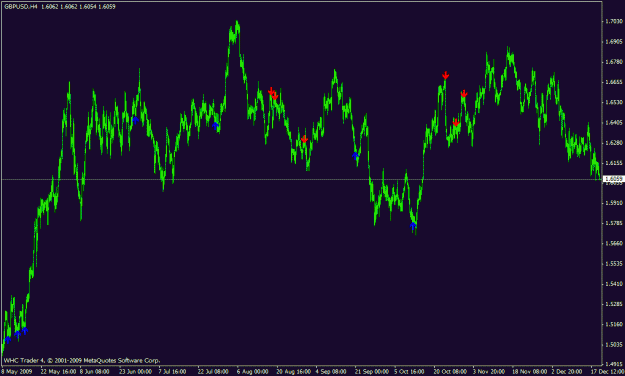The width and height of the screenshot is (625, 376).
Task: Click the 2 Dec 20:00 date label
Action: tap(567, 372)
